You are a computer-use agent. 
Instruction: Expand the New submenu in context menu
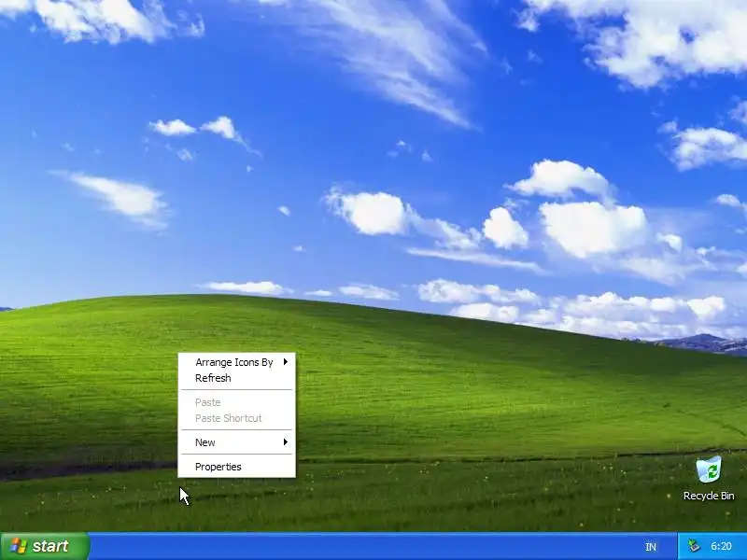point(236,442)
